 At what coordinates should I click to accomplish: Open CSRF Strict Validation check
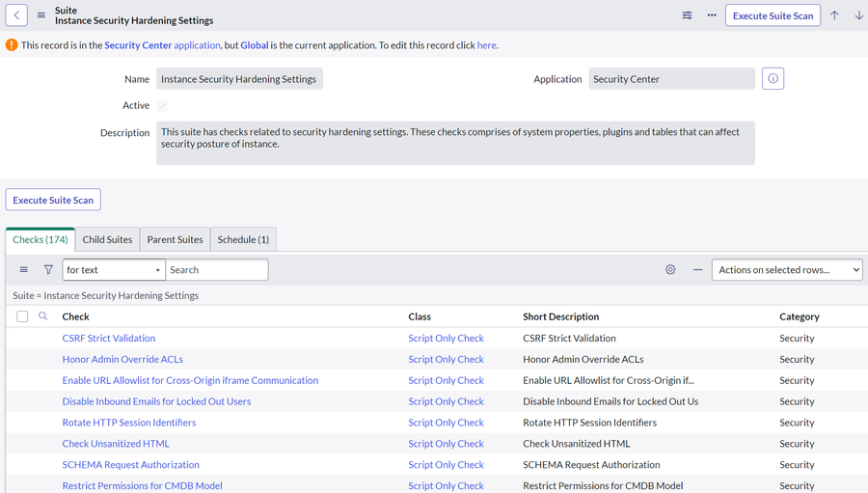pos(108,338)
